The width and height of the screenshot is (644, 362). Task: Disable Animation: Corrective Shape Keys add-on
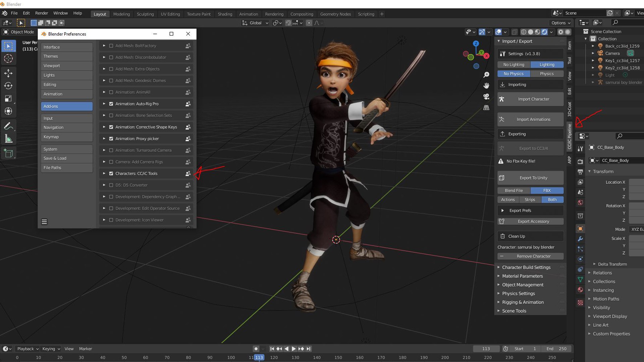point(111,127)
